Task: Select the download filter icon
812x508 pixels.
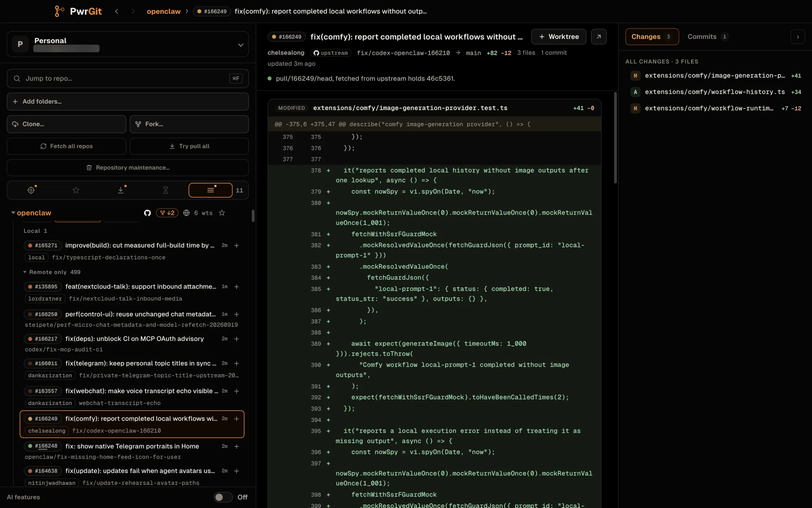Action: (x=121, y=190)
